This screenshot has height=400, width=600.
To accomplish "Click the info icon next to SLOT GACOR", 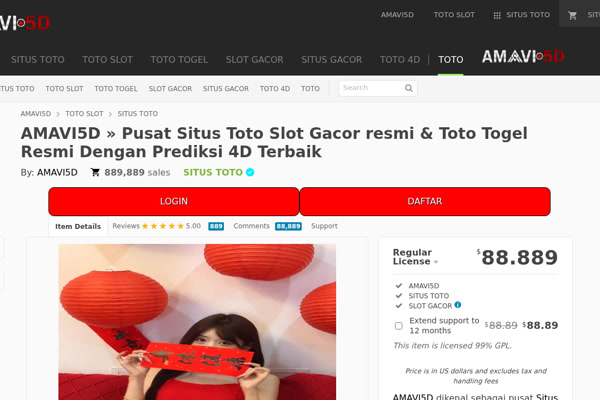I will (458, 305).
